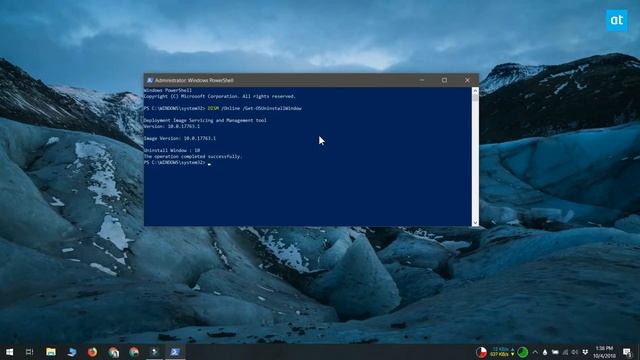
Task: Open the battery status tray icon
Action: pyautogui.click(x=555, y=352)
